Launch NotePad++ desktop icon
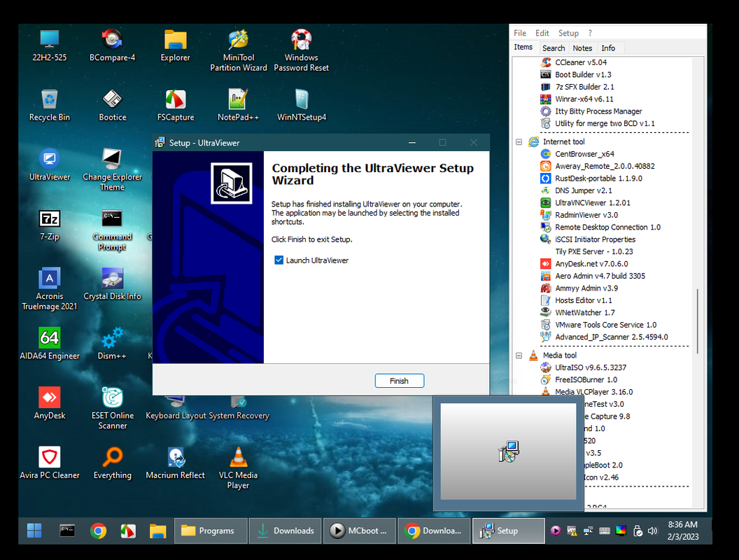The width and height of the screenshot is (739, 560). pos(239,105)
